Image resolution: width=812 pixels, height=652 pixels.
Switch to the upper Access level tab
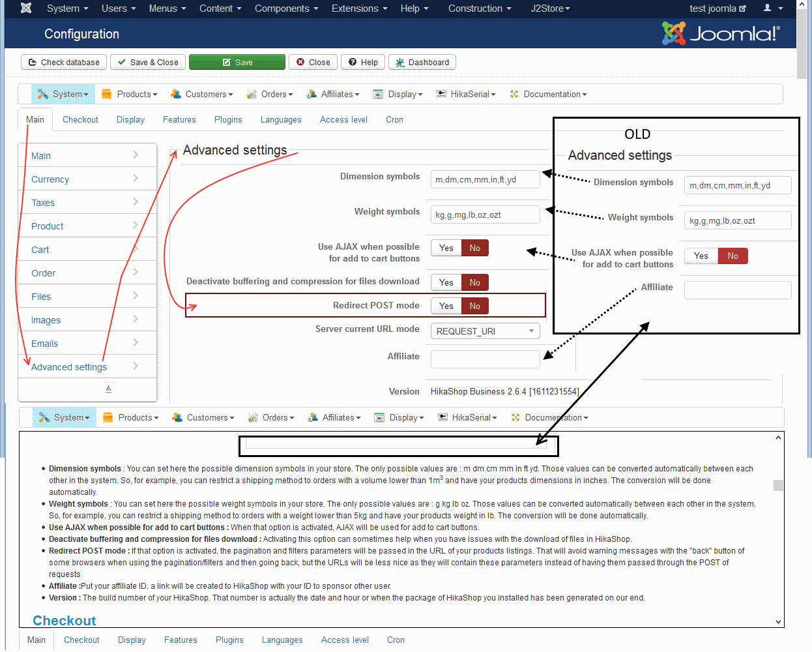[343, 119]
